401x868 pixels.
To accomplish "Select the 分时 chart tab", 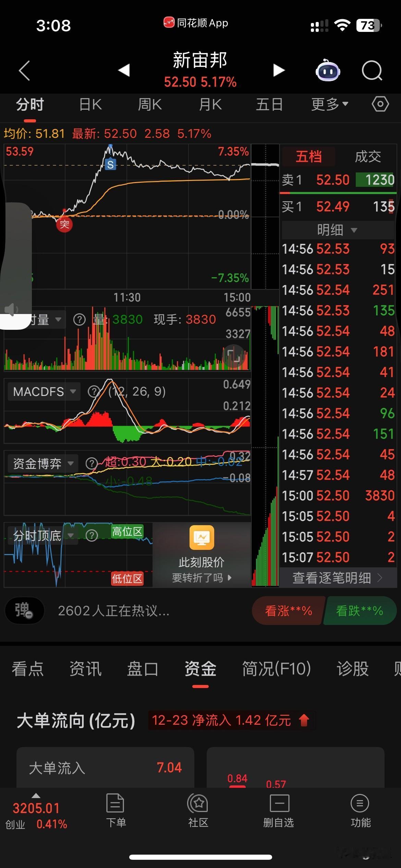I will (x=30, y=104).
